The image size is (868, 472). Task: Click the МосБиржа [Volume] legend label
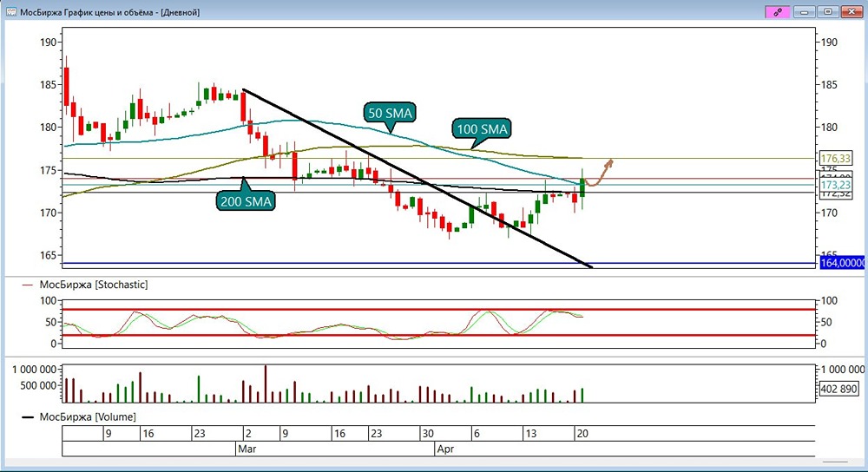pos(88,417)
